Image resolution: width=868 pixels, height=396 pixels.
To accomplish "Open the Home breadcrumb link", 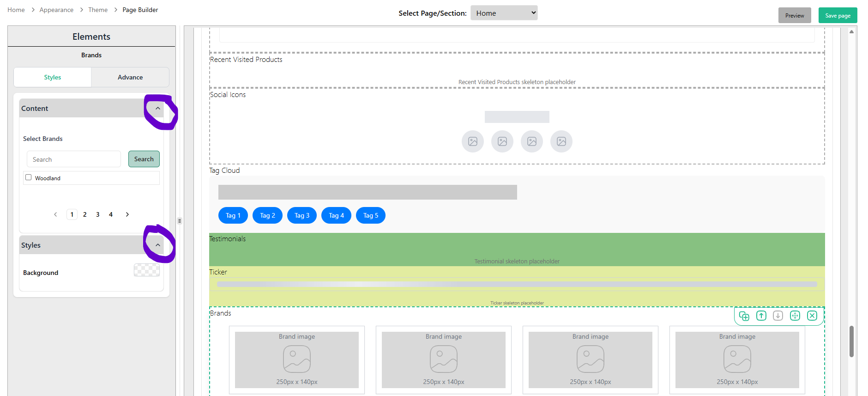I will (x=16, y=10).
